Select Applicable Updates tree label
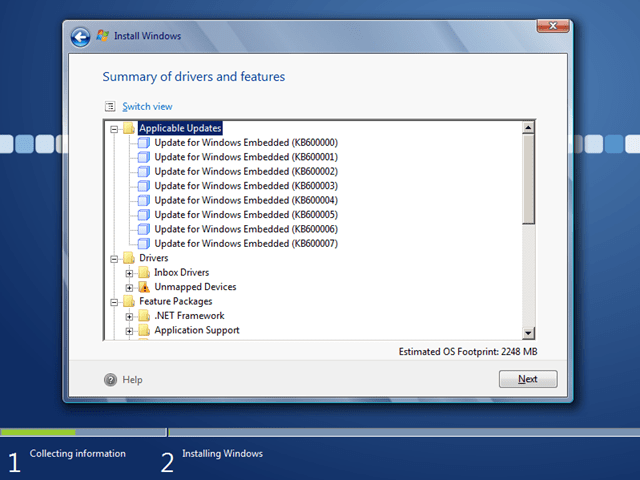The image size is (640, 480). coord(180,128)
